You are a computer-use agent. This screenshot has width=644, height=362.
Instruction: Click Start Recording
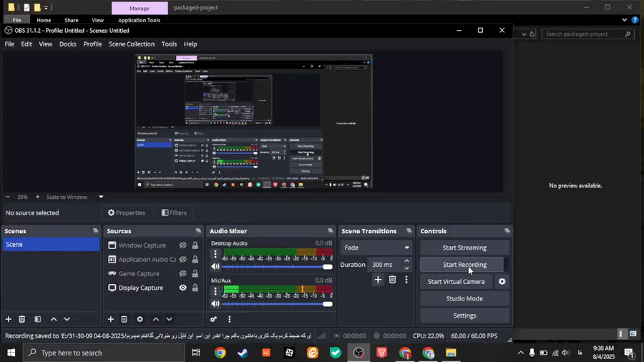point(464,265)
